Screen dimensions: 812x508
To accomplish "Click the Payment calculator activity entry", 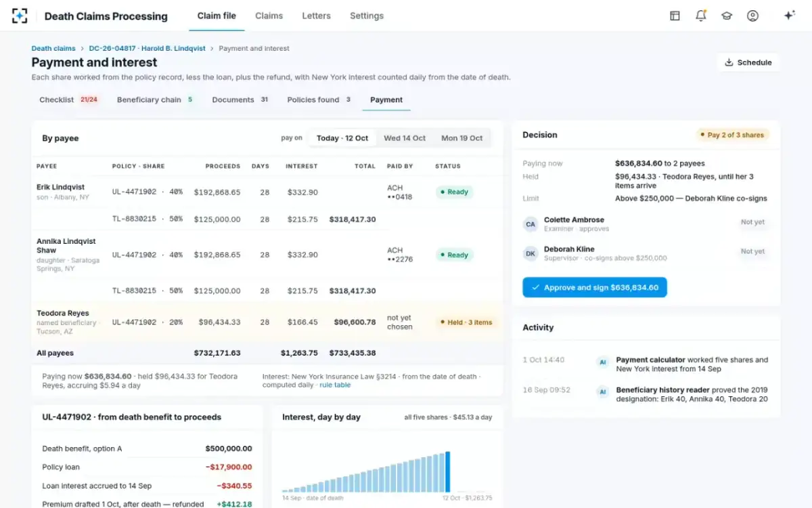I will (x=646, y=364).
